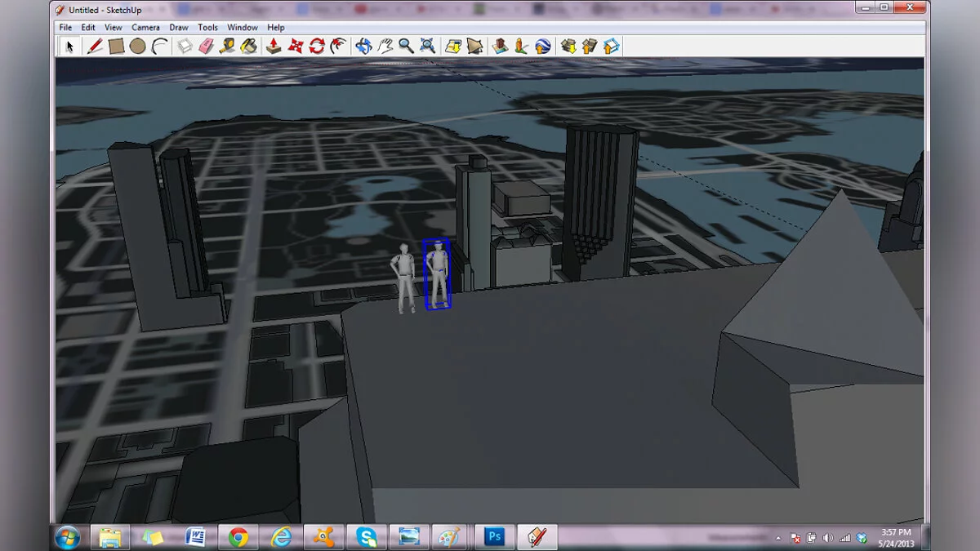The height and width of the screenshot is (551, 980).
Task: Select the Pan hand tool
Action: 385,47
